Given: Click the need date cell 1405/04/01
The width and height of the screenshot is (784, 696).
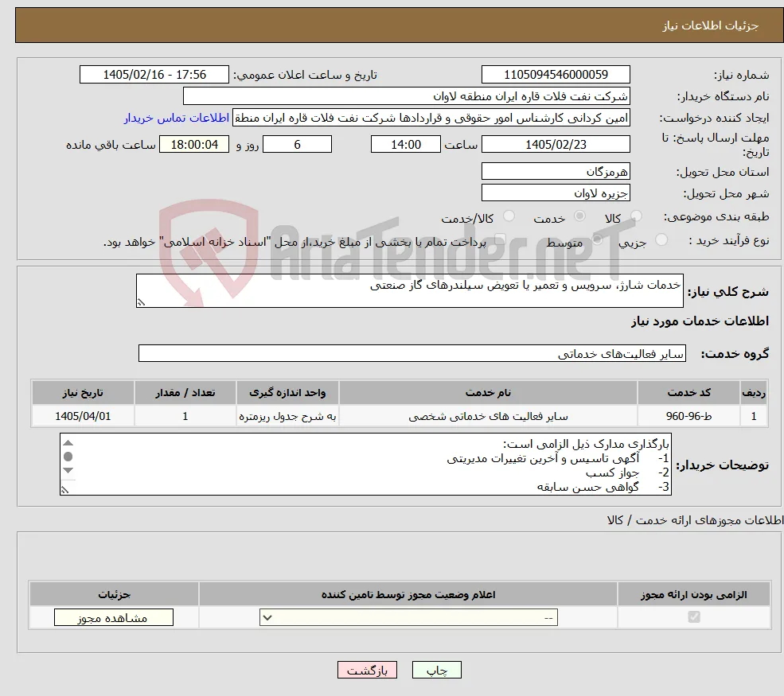Looking at the screenshot, I should [83, 416].
